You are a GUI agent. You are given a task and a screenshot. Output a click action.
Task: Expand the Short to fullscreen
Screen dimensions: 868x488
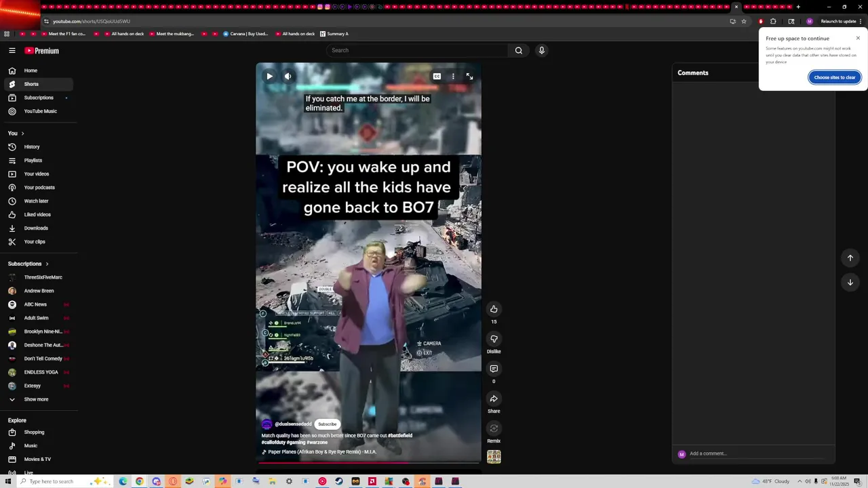pyautogui.click(x=469, y=77)
